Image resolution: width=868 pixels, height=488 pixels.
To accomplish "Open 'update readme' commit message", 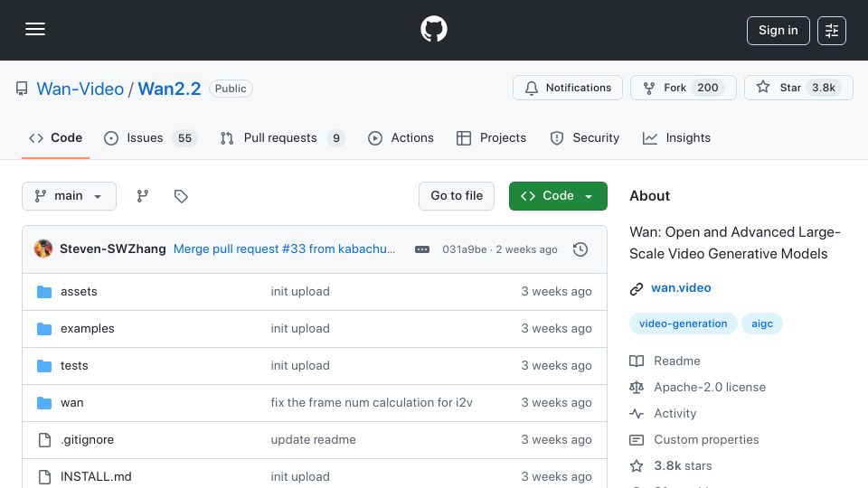I will [x=314, y=440].
